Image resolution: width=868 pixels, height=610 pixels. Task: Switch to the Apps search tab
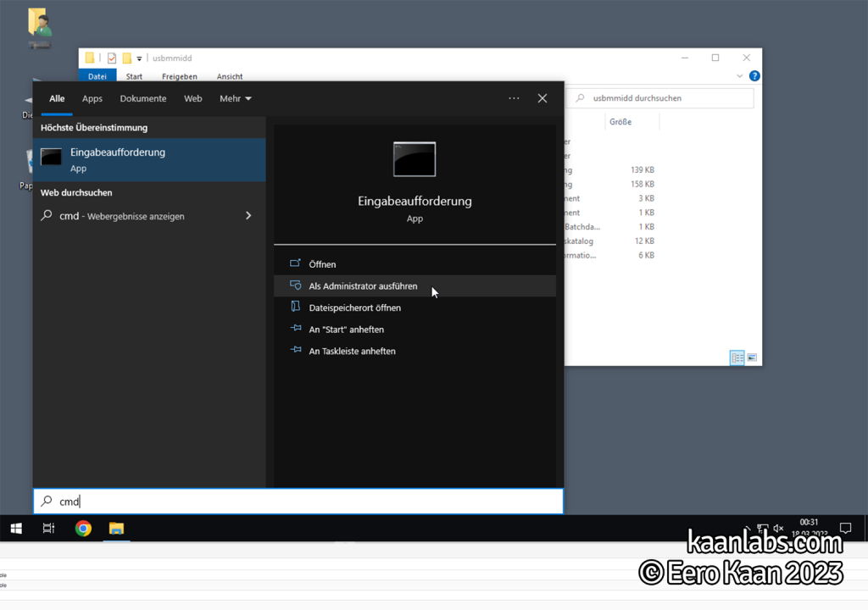pyautogui.click(x=92, y=98)
